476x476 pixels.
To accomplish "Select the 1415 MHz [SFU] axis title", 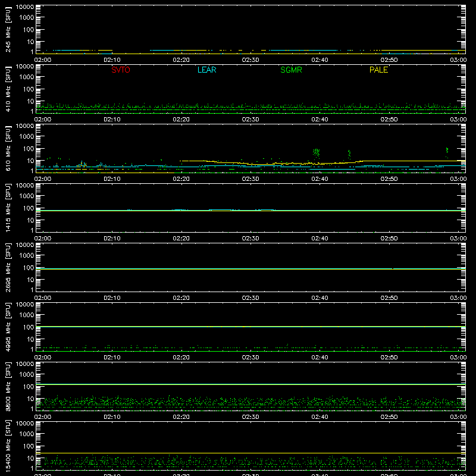I will pos(8,208).
